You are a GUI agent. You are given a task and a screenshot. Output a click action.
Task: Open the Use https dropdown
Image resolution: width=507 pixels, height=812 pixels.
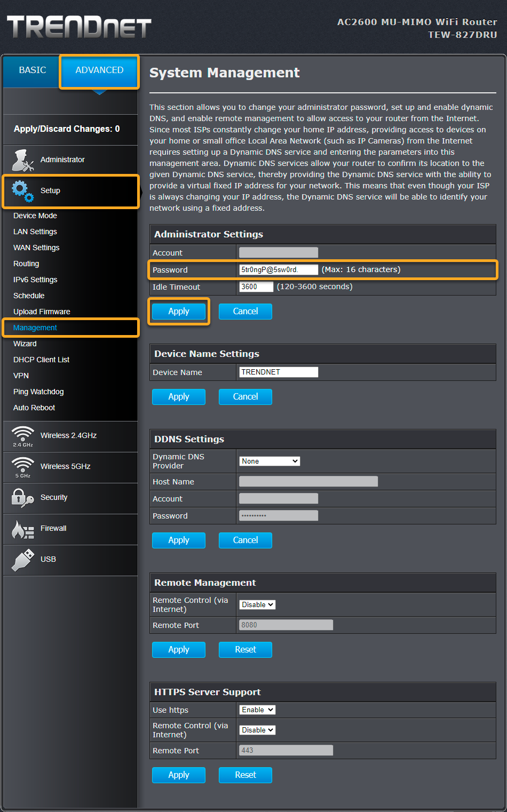tap(257, 710)
